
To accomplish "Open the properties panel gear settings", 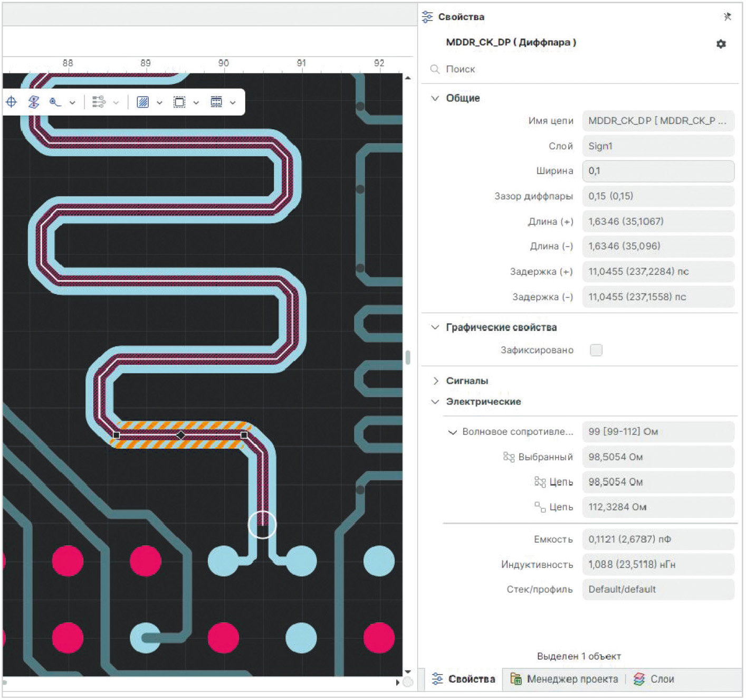I will click(x=721, y=44).
